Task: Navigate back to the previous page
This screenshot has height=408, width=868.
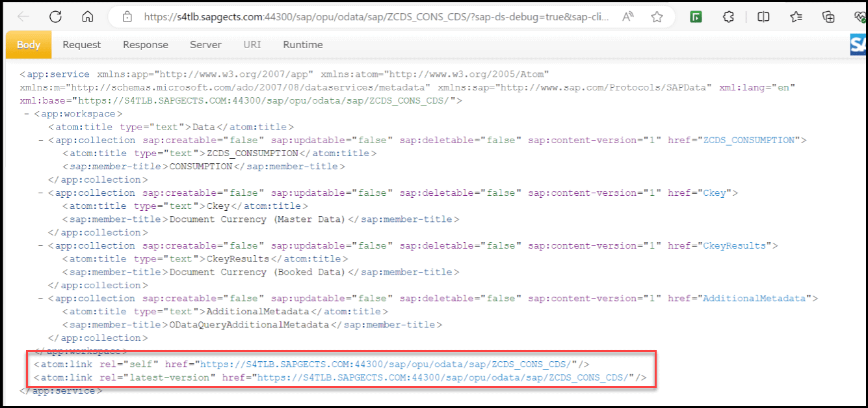Action: (x=23, y=18)
